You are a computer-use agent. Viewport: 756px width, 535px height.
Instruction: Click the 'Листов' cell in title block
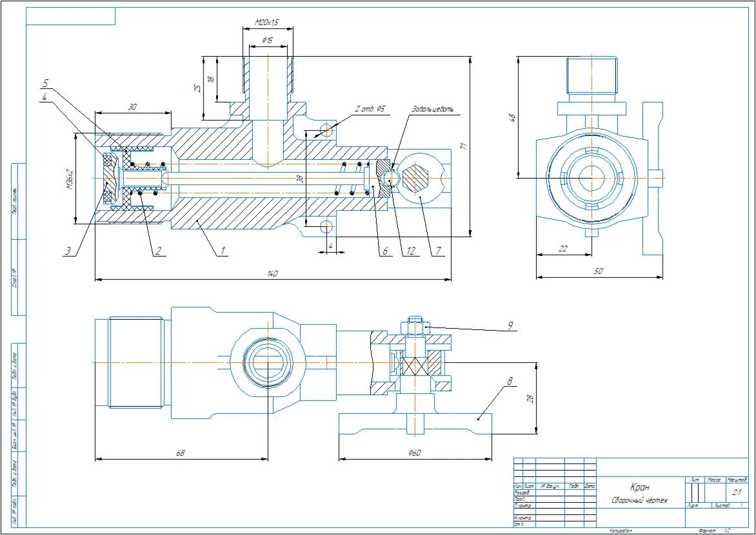click(x=730, y=505)
